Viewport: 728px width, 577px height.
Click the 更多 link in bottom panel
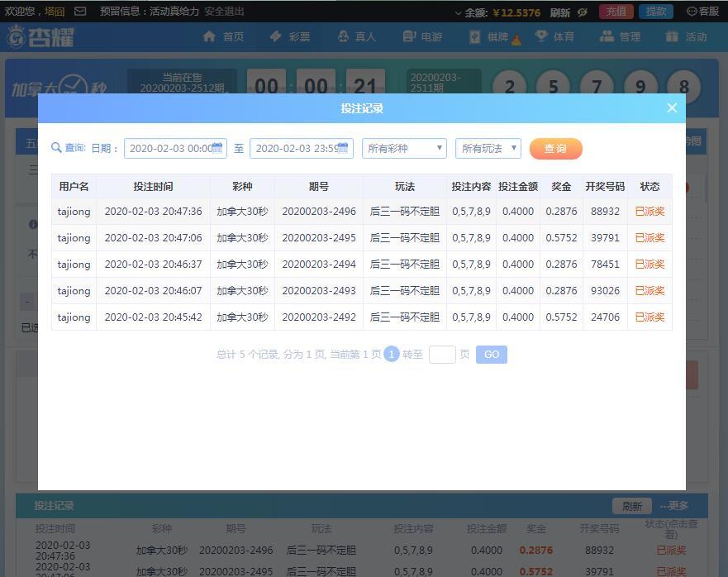coord(674,505)
